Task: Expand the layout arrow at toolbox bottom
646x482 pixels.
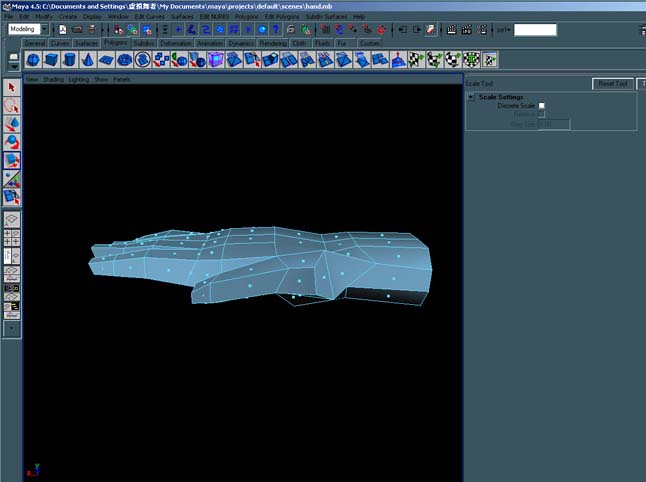Action: tap(12, 329)
